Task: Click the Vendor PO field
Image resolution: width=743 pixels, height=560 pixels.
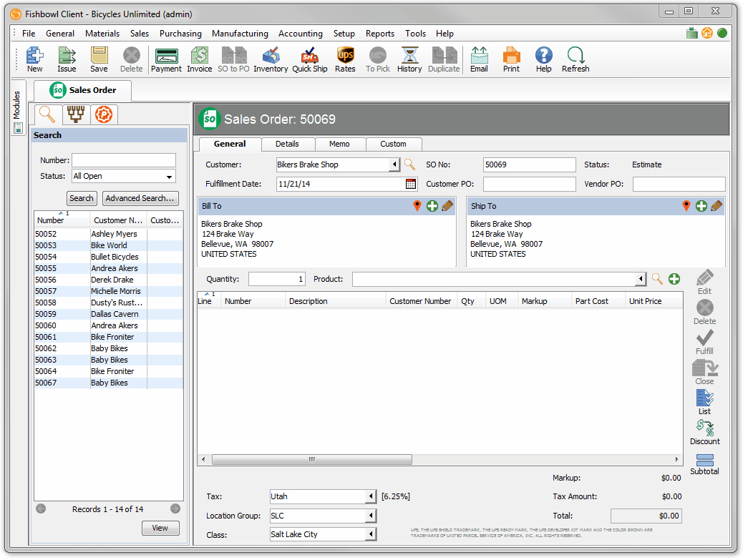Action: 679,184
